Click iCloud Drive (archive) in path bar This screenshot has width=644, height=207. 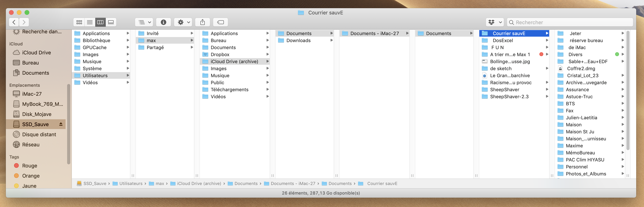pos(196,184)
